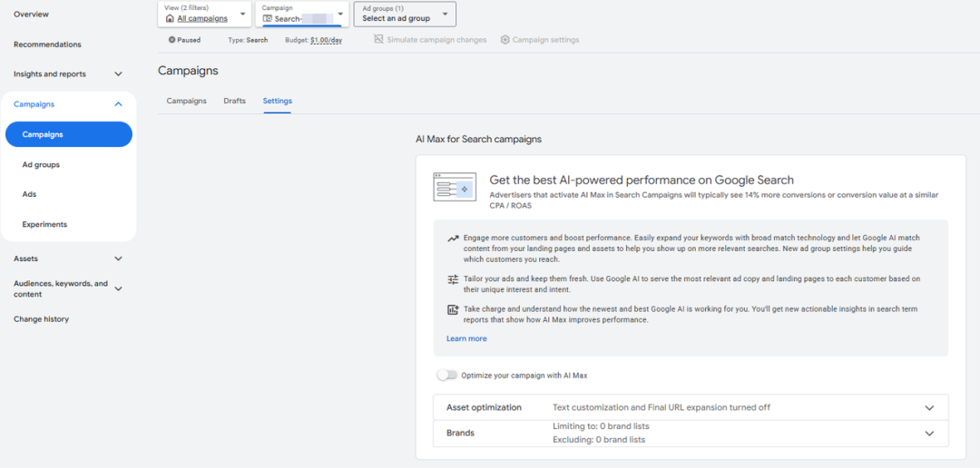980x468 pixels.
Task: Click the $1.00/day budget link
Action: tap(327, 40)
